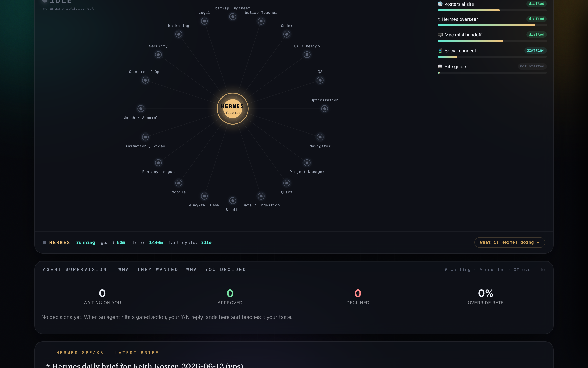Click the 'drafting' badge on Social connect
Screen dimensions: 588x368
[535, 50]
